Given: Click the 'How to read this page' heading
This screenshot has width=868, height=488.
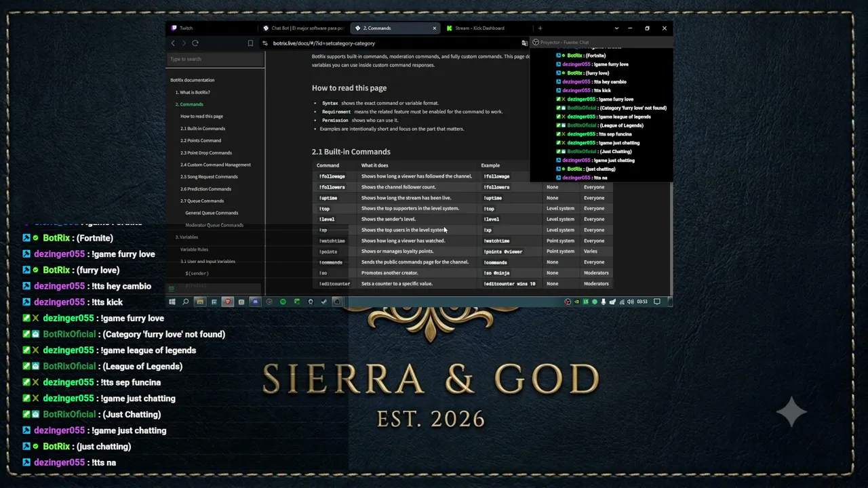Looking at the screenshot, I should click(349, 88).
